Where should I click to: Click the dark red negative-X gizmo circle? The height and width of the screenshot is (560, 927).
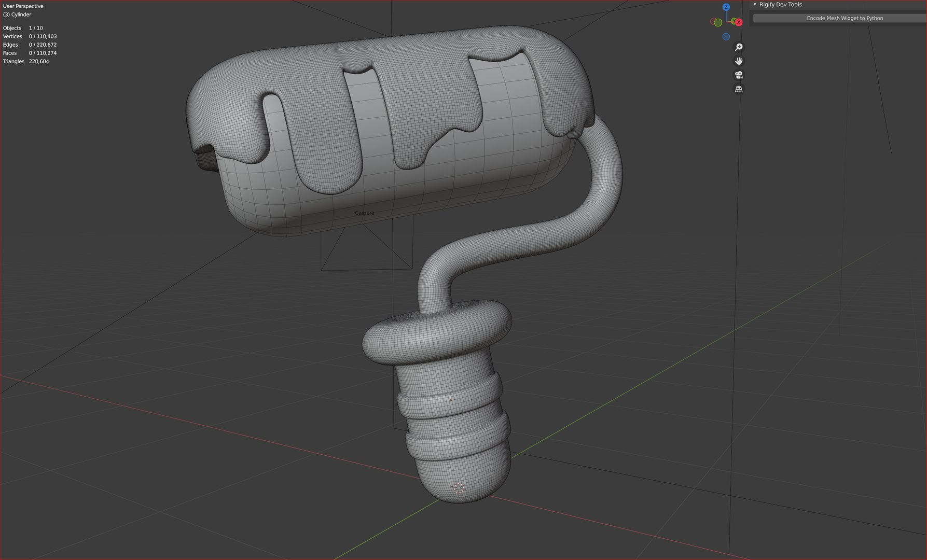[x=713, y=21]
